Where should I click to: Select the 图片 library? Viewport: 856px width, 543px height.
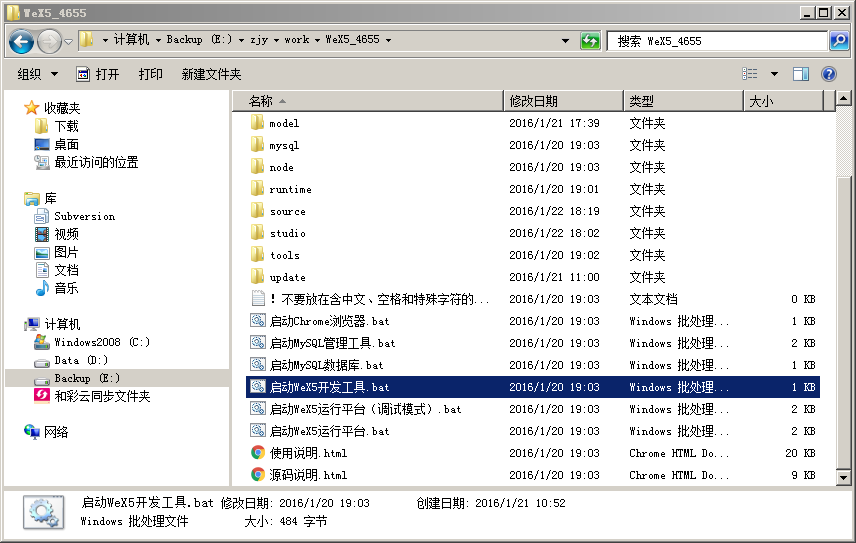[x=57, y=252]
